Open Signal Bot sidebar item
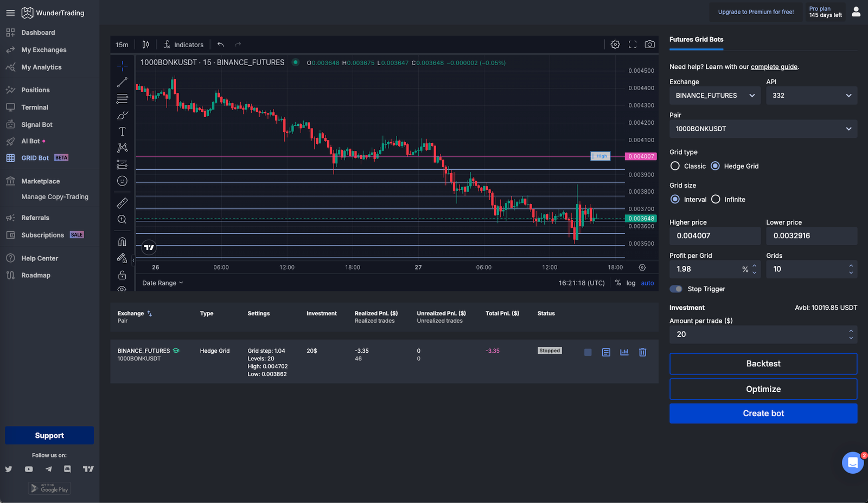 (37, 125)
